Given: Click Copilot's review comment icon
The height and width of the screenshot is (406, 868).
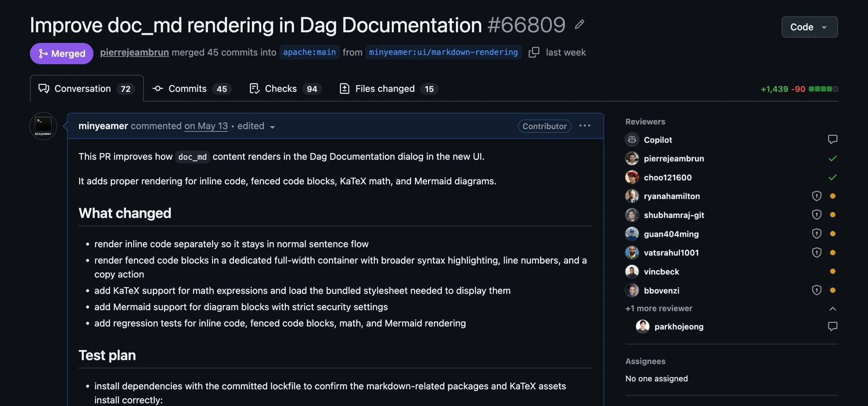Looking at the screenshot, I should pos(833,139).
